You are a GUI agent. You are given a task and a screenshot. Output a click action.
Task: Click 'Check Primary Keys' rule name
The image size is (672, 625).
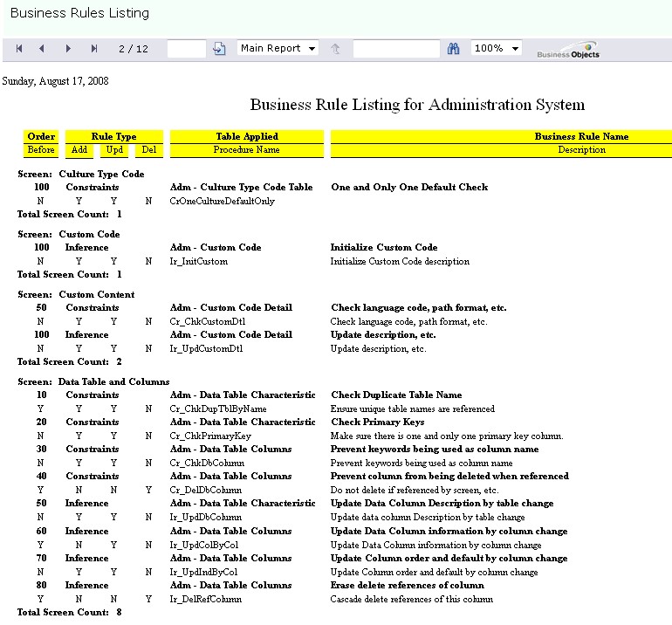(x=378, y=422)
